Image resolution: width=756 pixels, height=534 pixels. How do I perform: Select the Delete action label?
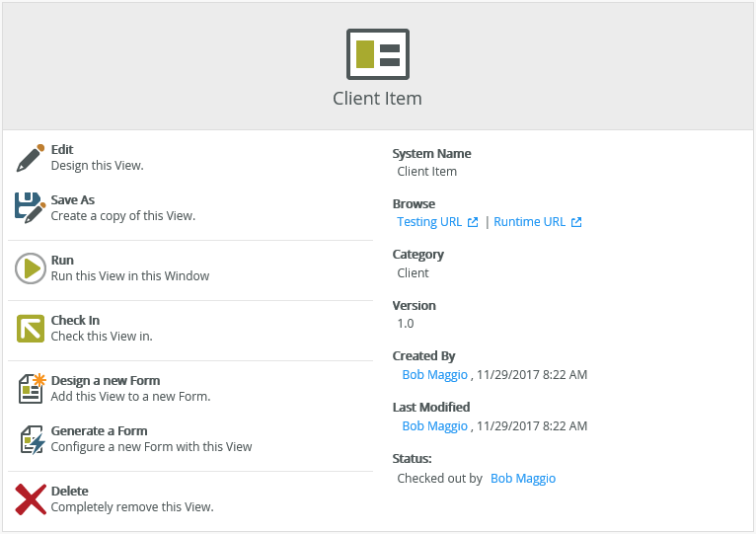[70, 492]
